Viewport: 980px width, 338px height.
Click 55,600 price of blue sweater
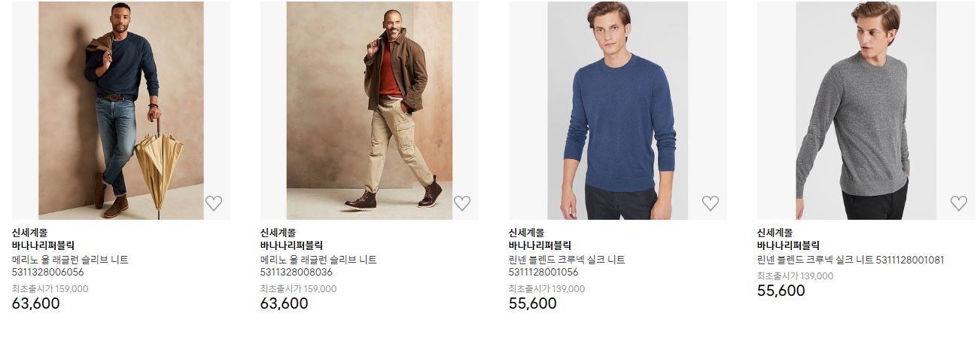click(x=532, y=303)
